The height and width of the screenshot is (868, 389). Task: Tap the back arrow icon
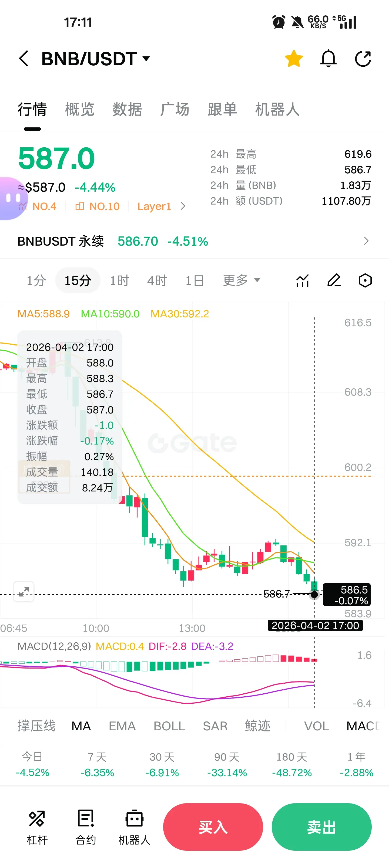point(24,59)
